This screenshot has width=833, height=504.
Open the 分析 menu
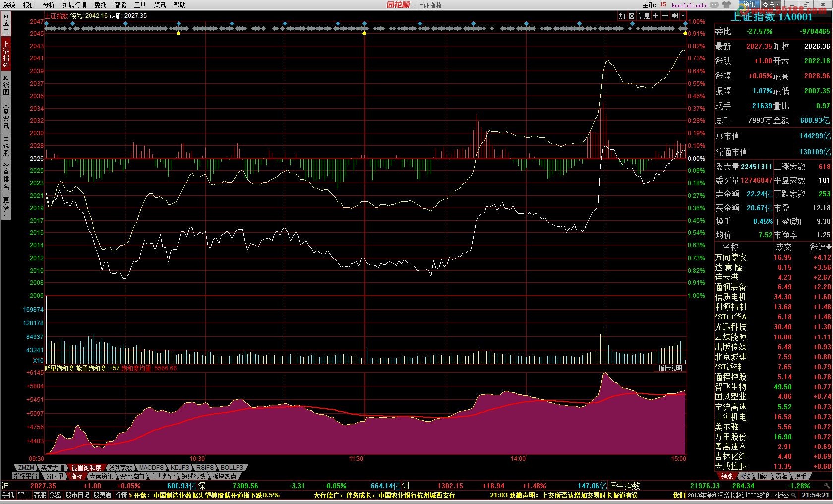point(49,5)
